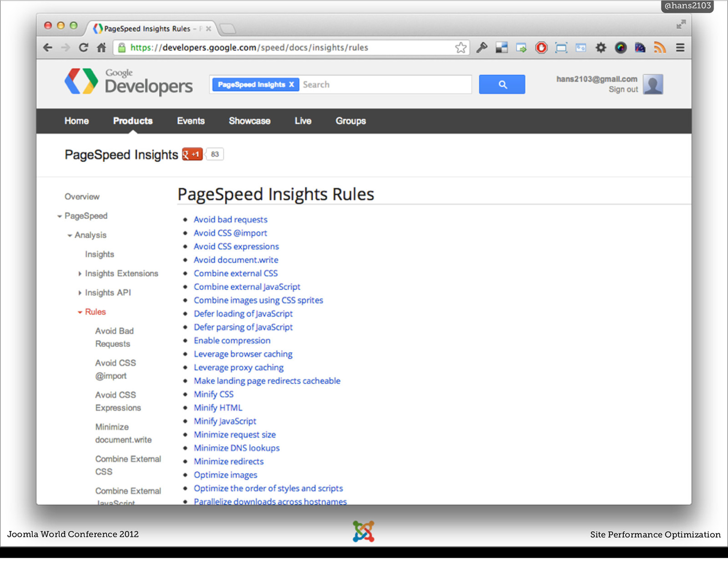
Task: Open the Events nav item
Action: tap(191, 121)
